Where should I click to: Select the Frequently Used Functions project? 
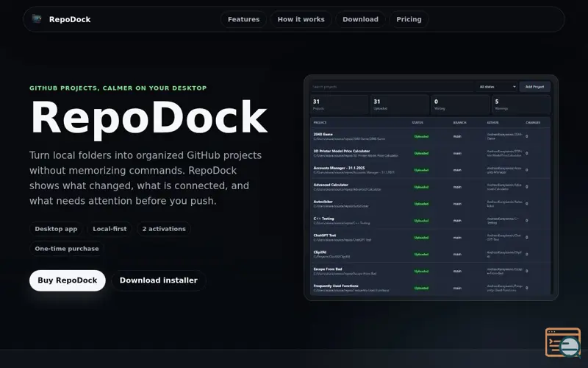[430, 288]
